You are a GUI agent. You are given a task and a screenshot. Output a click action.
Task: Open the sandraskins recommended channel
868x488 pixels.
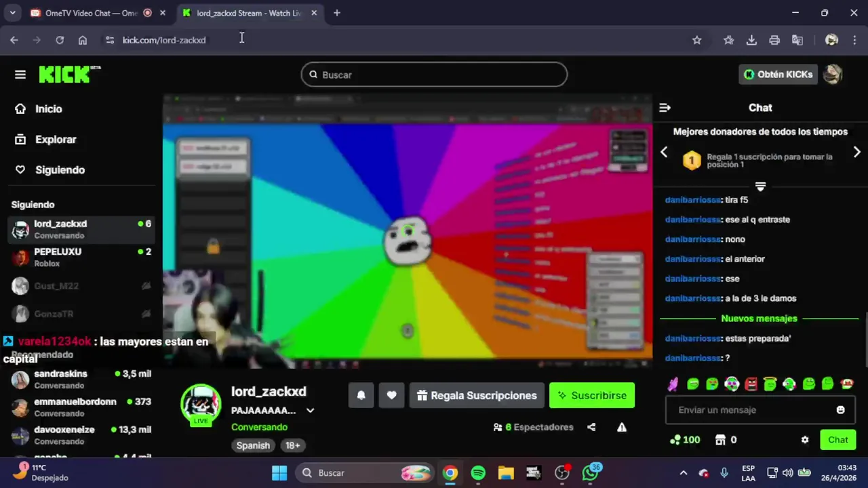coord(81,380)
